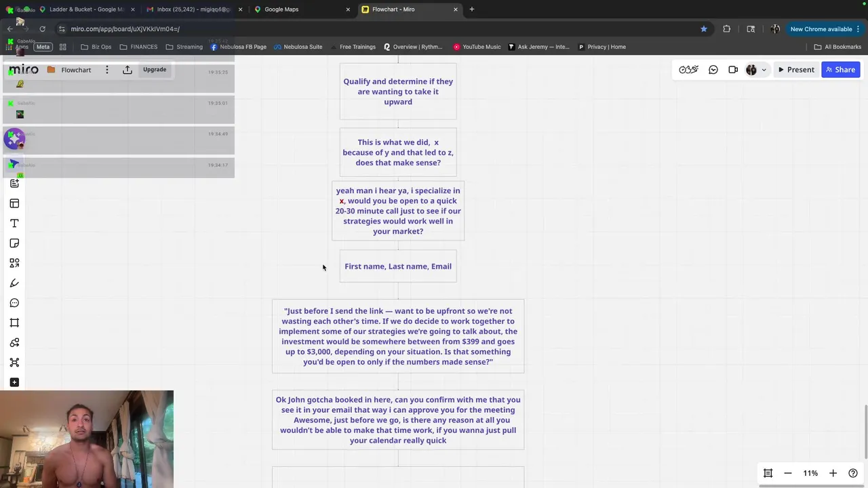Image resolution: width=868 pixels, height=488 pixels.
Task: Choose the Select arrow tool
Action: point(14,164)
